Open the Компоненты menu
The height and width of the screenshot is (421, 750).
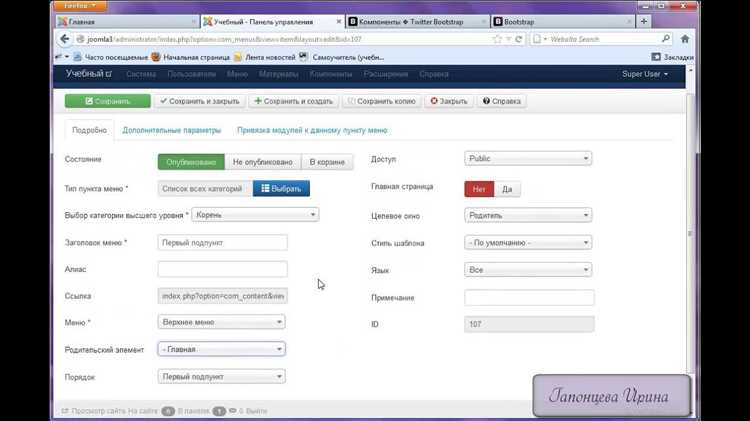[331, 74]
